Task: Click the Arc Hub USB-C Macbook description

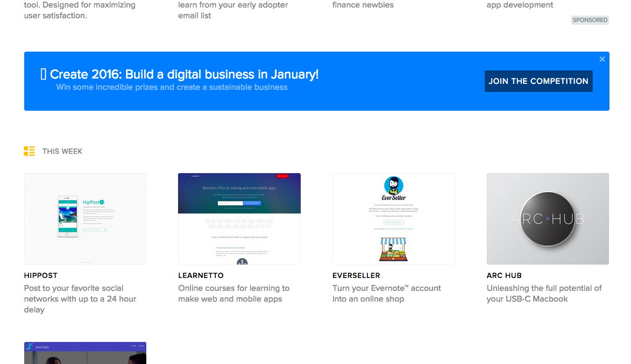Action: (544, 294)
